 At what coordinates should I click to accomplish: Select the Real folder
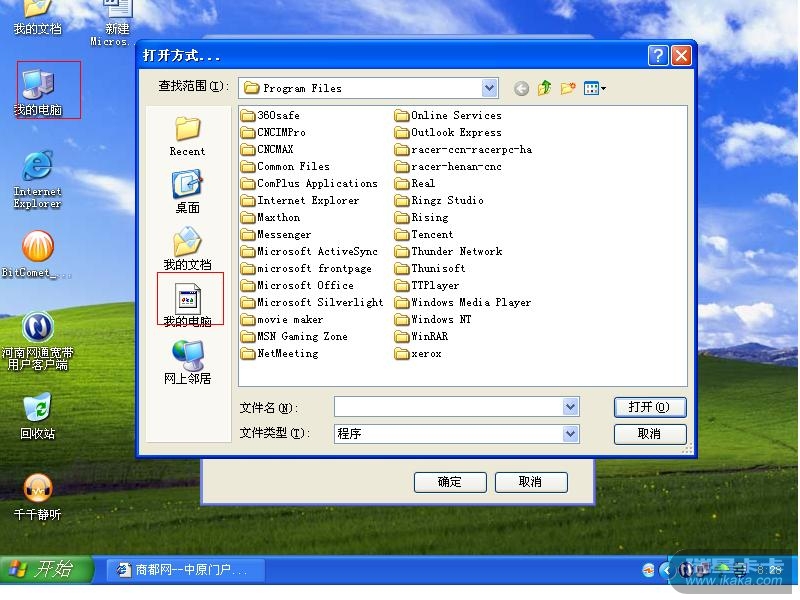point(415,183)
